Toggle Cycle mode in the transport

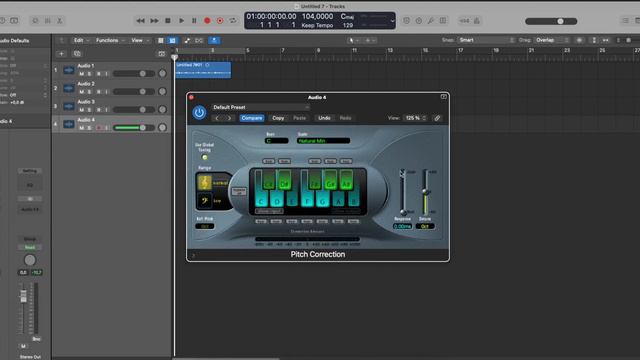tap(233, 21)
